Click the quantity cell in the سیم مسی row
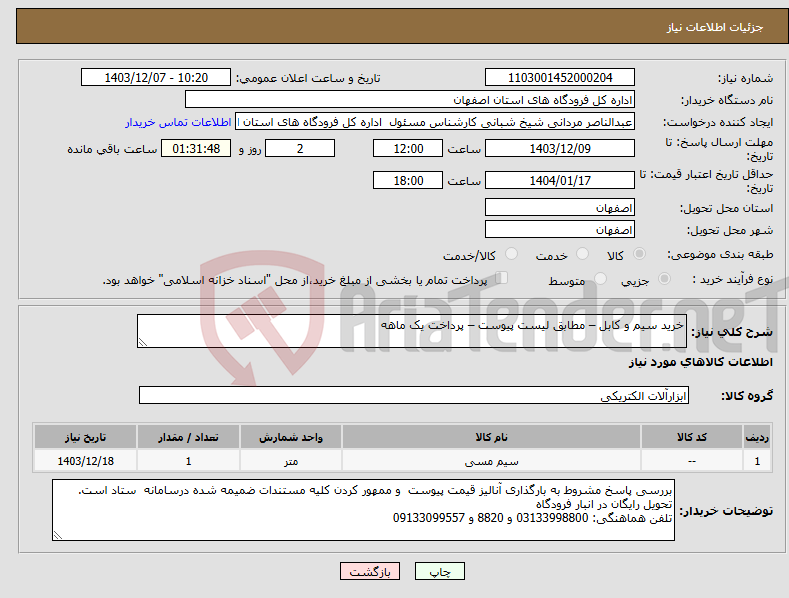The height and width of the screenshot is (598, 789). tap(188, 461)
